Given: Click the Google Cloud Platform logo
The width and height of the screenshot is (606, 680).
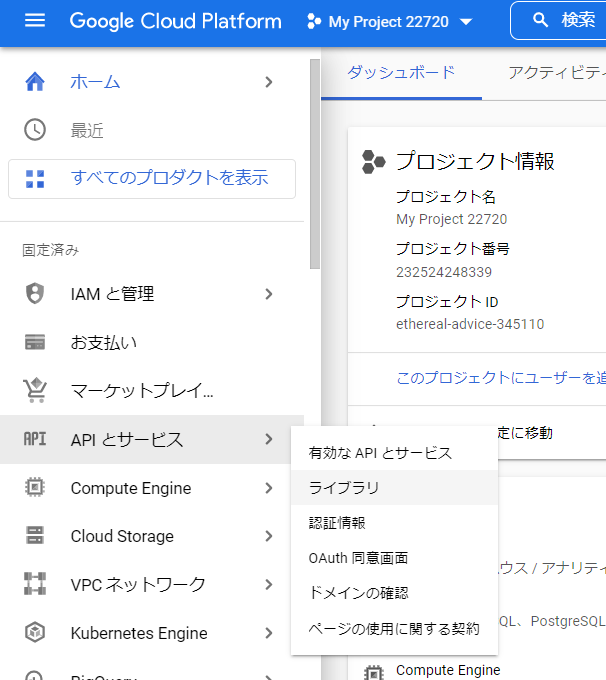Looking at the screenshot, I should pyautogui.click(x=176, y=21).
